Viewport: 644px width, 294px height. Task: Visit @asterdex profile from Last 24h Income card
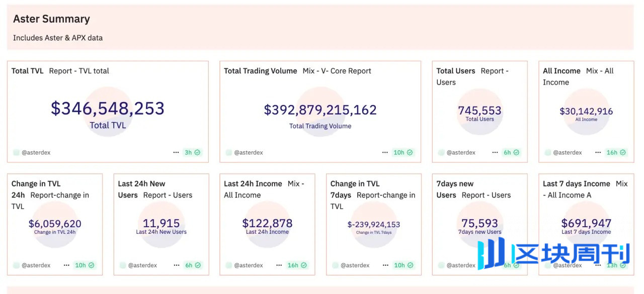(249, 265)
